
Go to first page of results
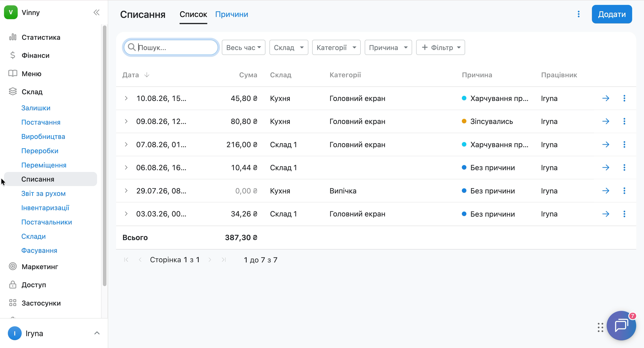tap(126, 260)
